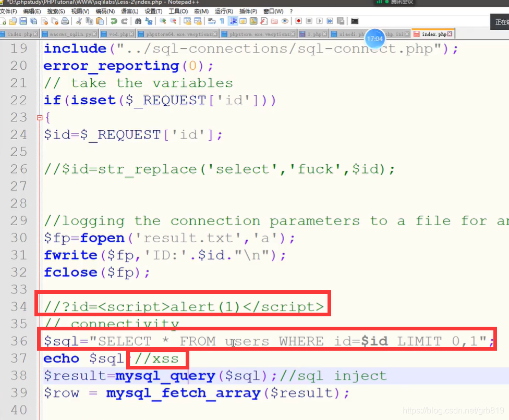The image size is (509, 420).
Task: Click the green Undo arrow icon
Action: click(114, 21)
